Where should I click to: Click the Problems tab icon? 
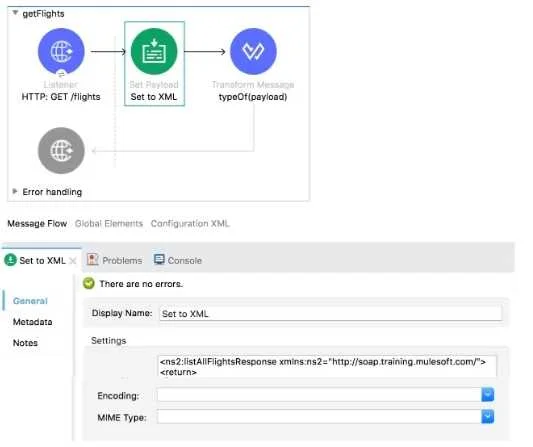click(x=92, y=260)
